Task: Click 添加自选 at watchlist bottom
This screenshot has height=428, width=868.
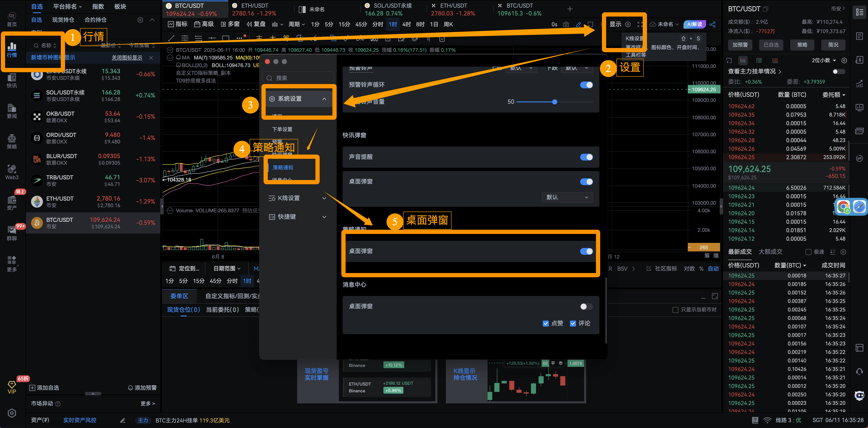Action: pos(44,388)
